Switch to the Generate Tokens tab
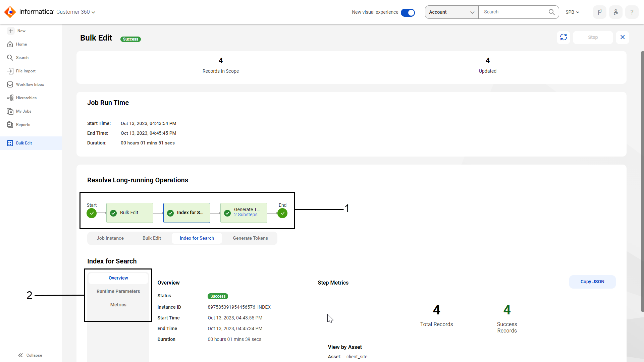This screenshot has height=362, width=644. (250, 238)
